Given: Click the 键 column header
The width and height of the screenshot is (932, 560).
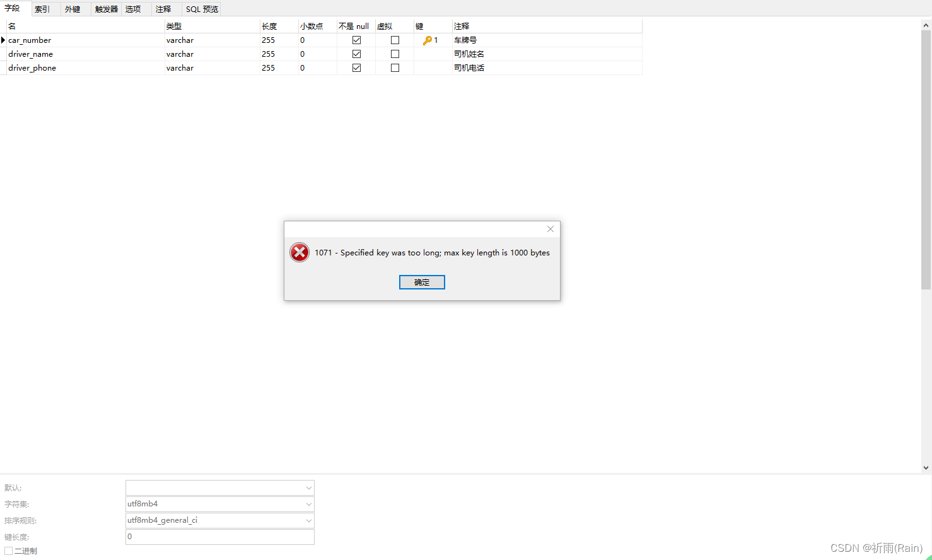Looking at the screenshot, I should (x=433, y=26).
